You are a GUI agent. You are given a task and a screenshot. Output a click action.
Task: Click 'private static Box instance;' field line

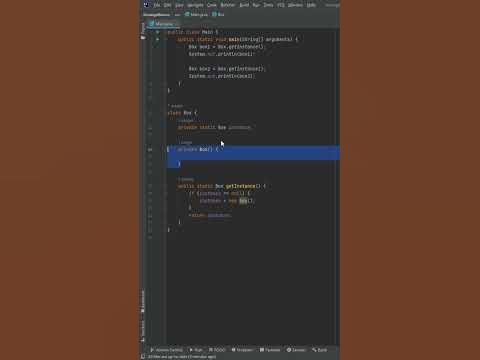pos(214,127)
